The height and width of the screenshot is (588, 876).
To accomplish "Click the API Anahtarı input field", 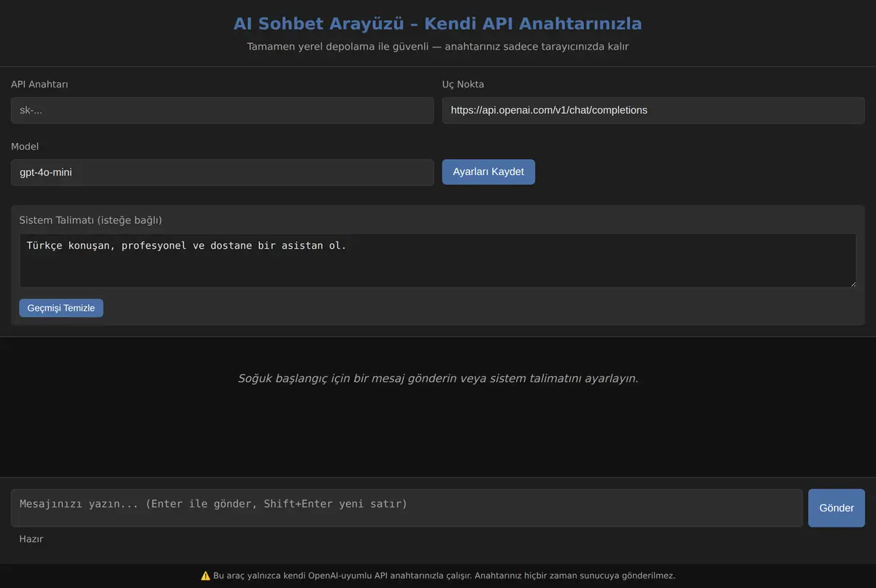I will tap(222, 110).
